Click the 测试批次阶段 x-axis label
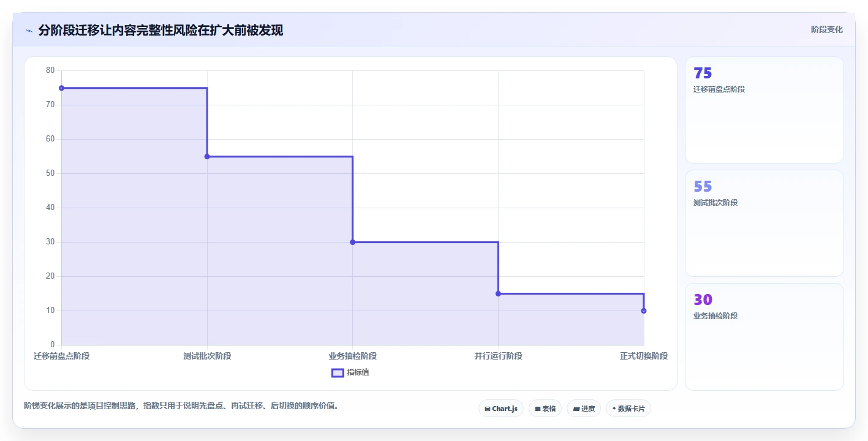Image resolution: width=868 pixels, height=441 pixels. coord(207,356)
